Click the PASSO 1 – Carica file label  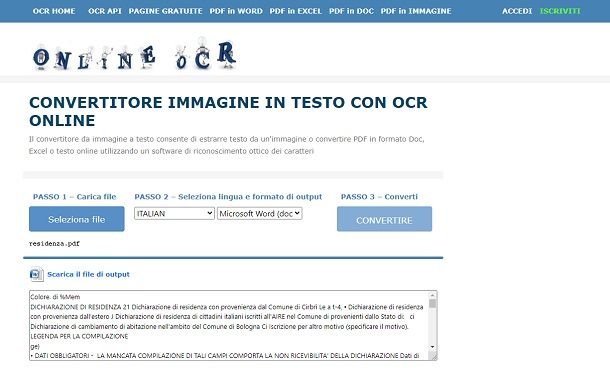tap(75, 197)
